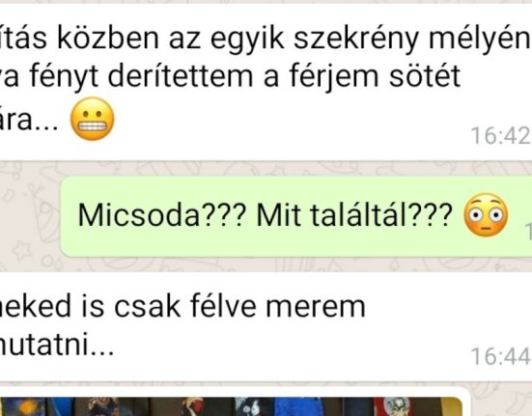Open the tie photo thumbnail
This screenshot has width=532, height=416.
click(x=231, y=406)
